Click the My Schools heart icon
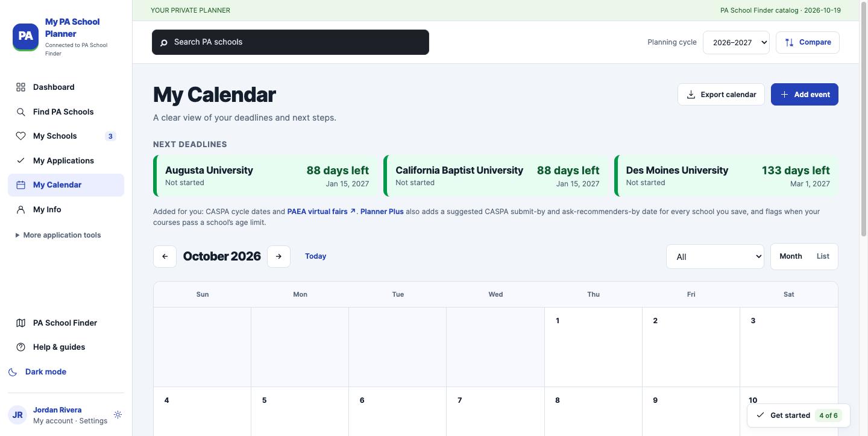This screenshot has width=868, height=436. [x=20, y=136]
